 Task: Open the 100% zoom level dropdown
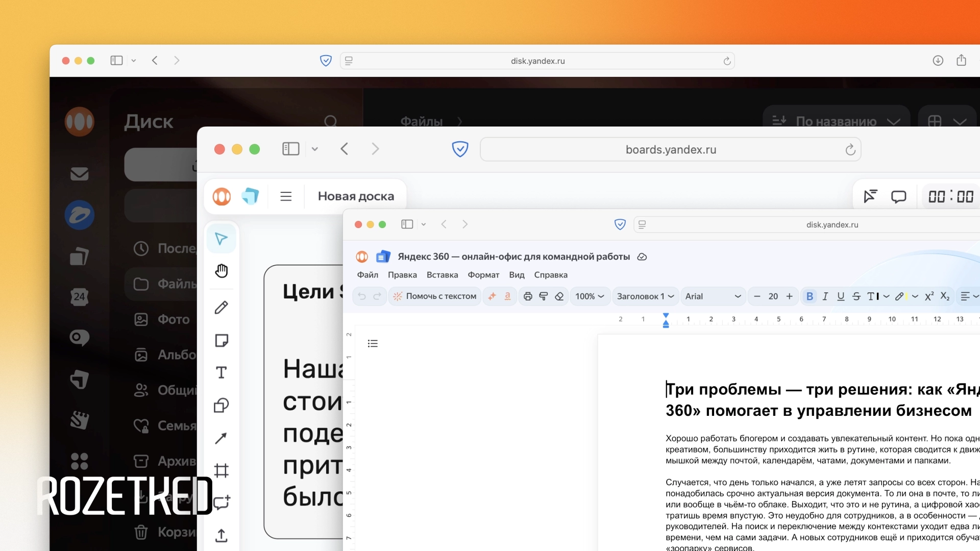pos(589,296)
